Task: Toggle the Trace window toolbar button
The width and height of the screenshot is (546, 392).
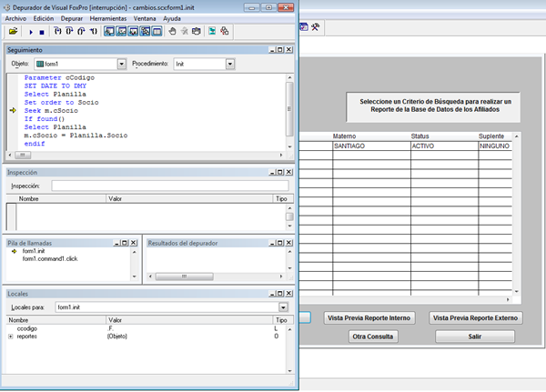Action: coord(108,31)
